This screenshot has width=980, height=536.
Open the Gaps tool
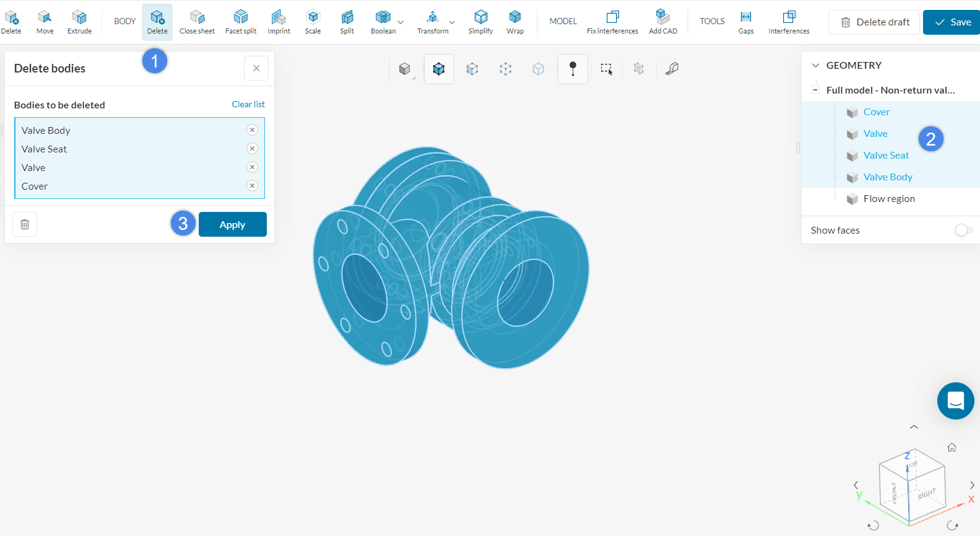(x=746, y=22)
